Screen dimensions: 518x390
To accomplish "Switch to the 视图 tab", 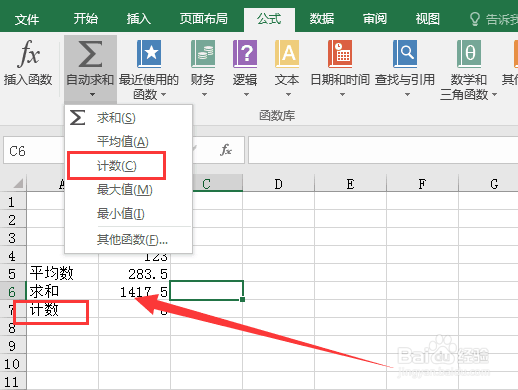I will tap(427, 19).
